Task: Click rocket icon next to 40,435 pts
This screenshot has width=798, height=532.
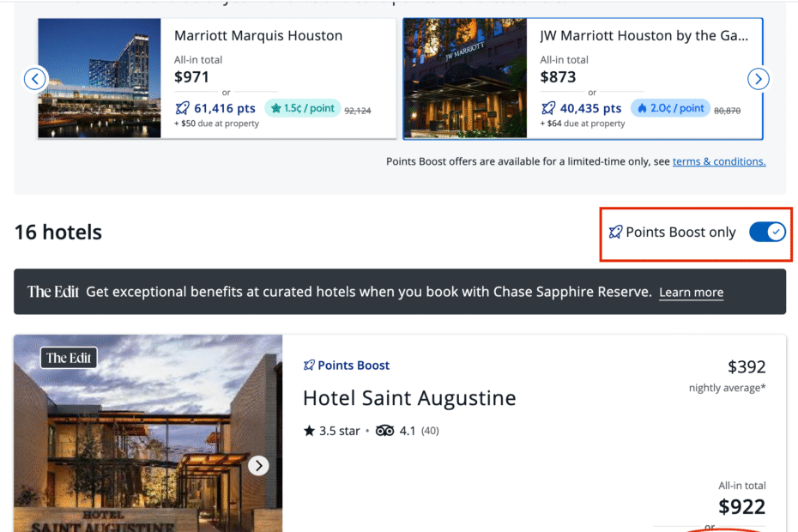Action: click(548, 108)
